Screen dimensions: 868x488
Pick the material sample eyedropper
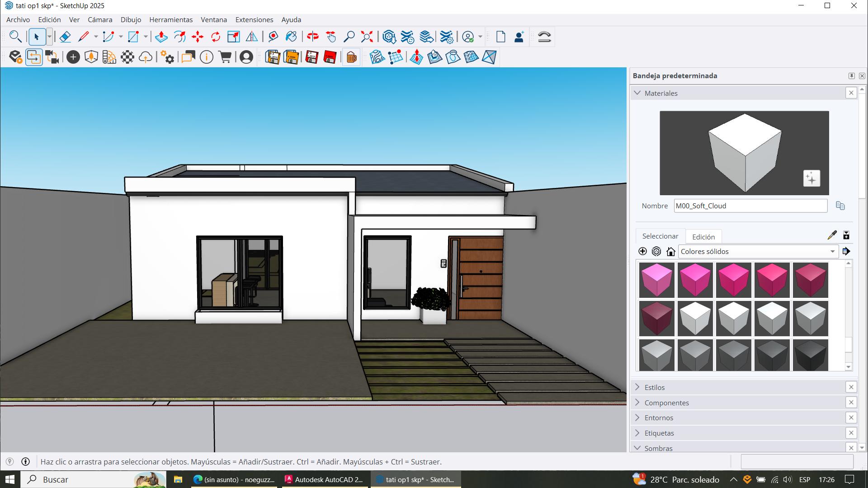pos(832,235)
